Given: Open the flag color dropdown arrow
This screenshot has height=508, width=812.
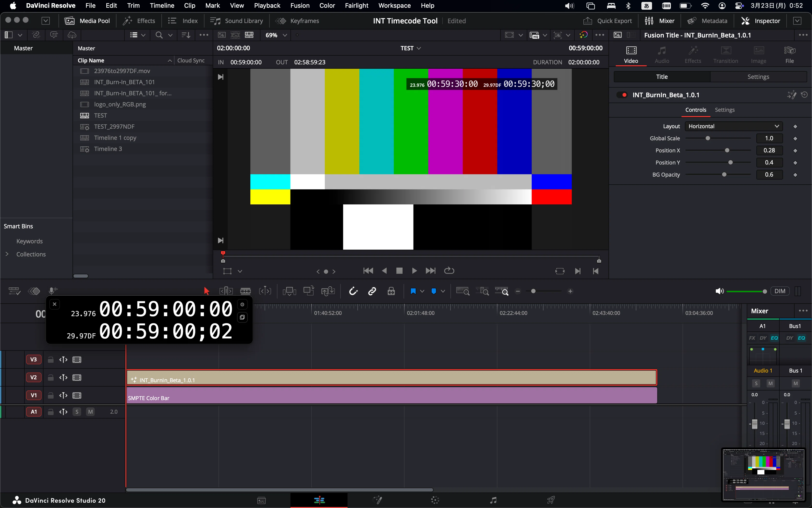Looking at the screenshot, I should (422, 291).
